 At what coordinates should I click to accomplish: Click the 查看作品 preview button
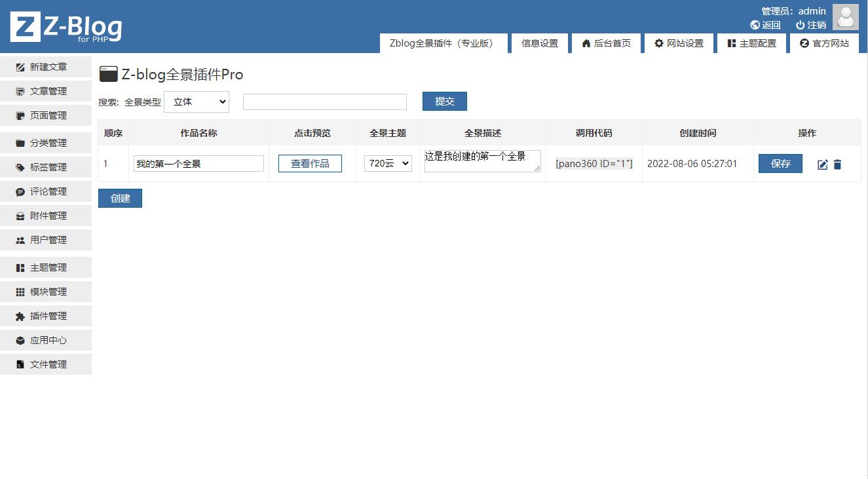pyautogui.click(x=310, y=164)
